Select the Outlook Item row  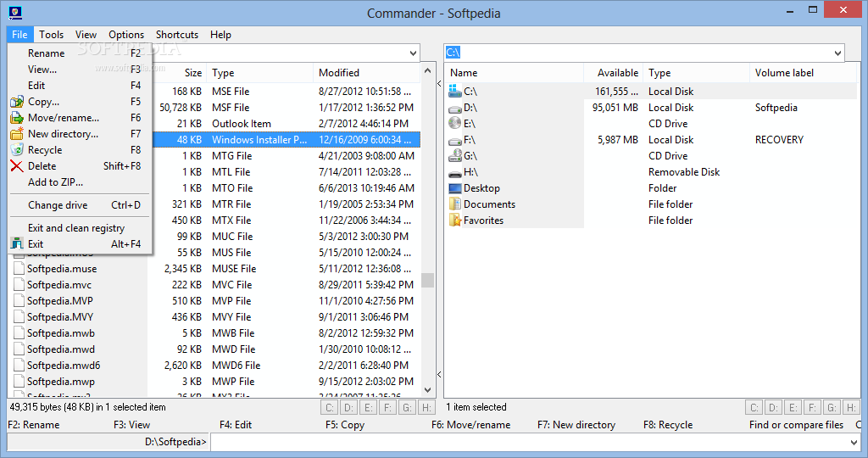[x=286, y=124]
